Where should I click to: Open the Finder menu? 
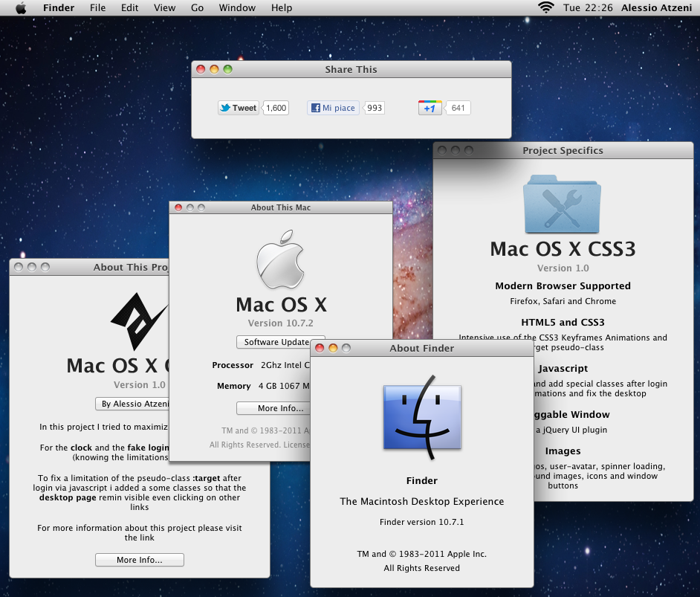point(59,7)
